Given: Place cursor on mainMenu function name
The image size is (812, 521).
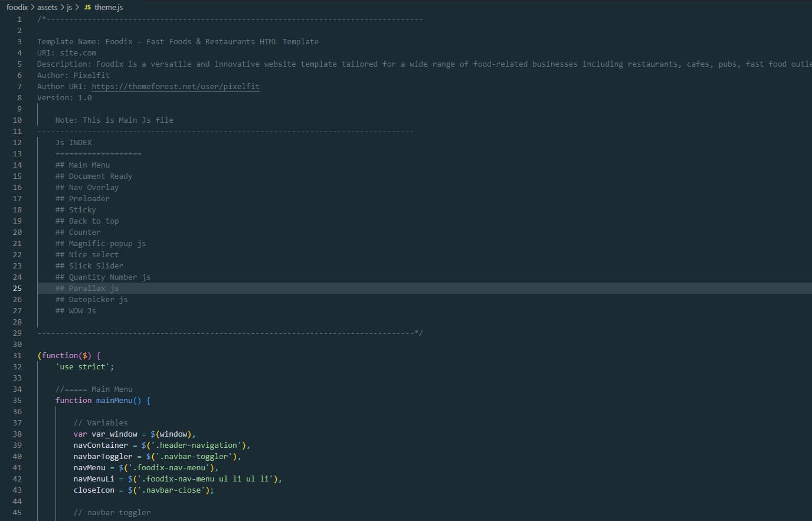Looking at the screenshot, I should click(114, 401).
